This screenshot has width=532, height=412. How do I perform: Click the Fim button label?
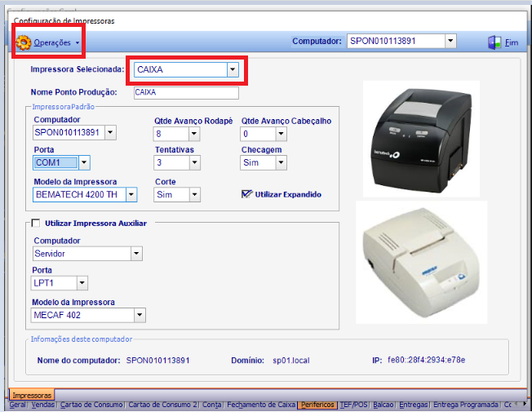[512, 42]
